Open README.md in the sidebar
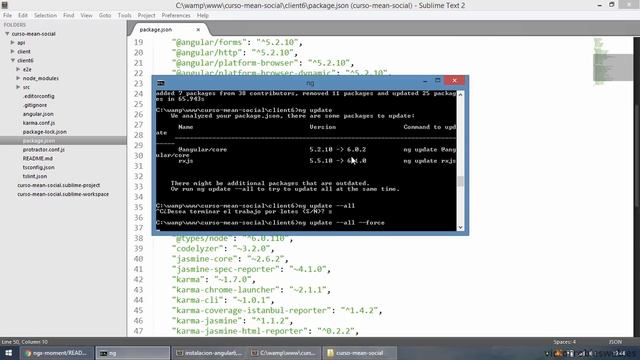Screen dimensions: 640x360 pos(38,158)
